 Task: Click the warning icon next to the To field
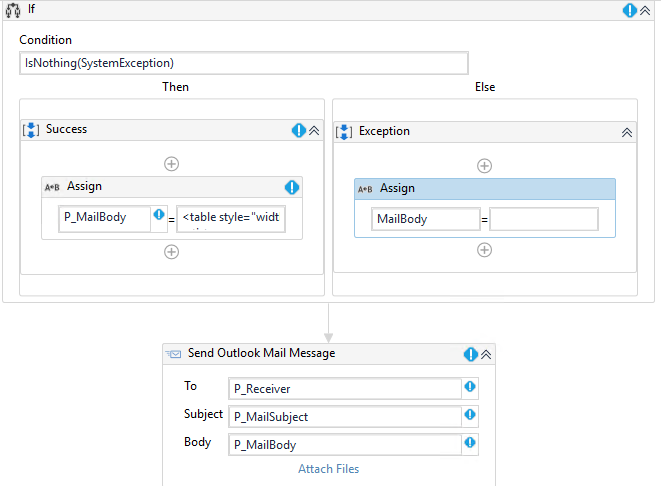[x=470, y=387]
